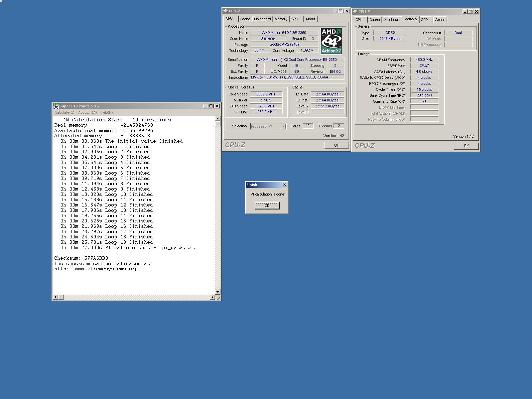
Task: Open Help(H) menu in Super PI
Action: [107, 112]
